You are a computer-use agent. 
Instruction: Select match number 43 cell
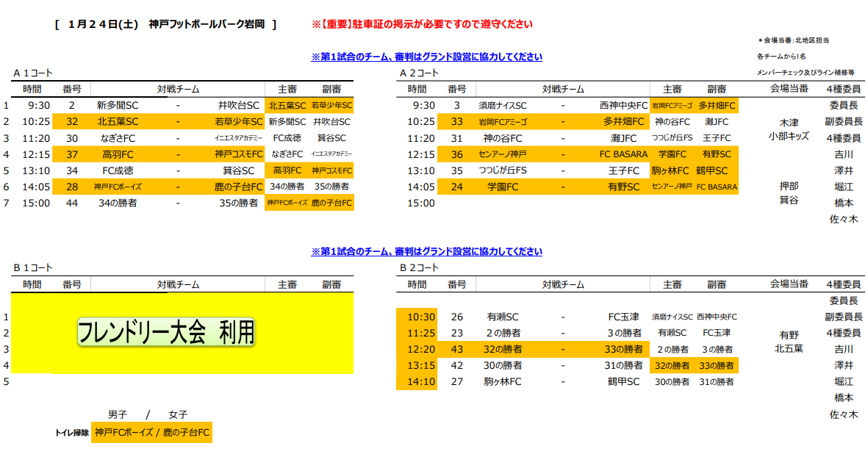coord(457,349)
